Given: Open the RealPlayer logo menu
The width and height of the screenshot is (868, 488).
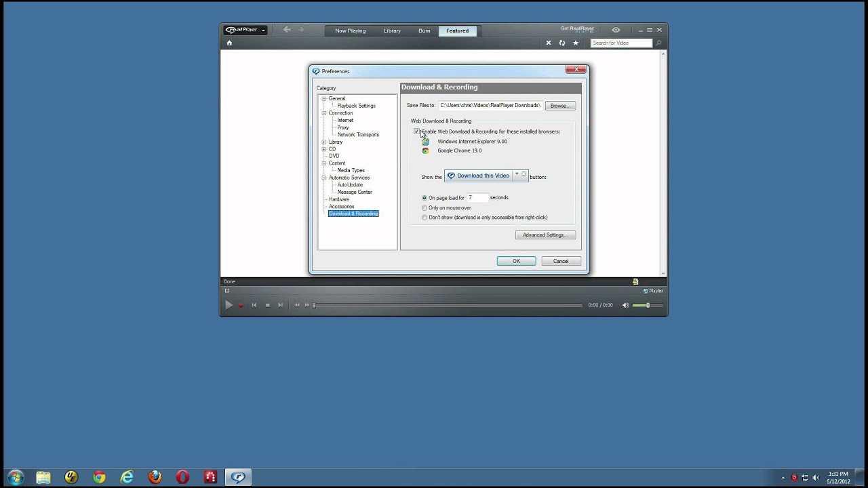Looking at the screenshot, I should tap(245, 30).
